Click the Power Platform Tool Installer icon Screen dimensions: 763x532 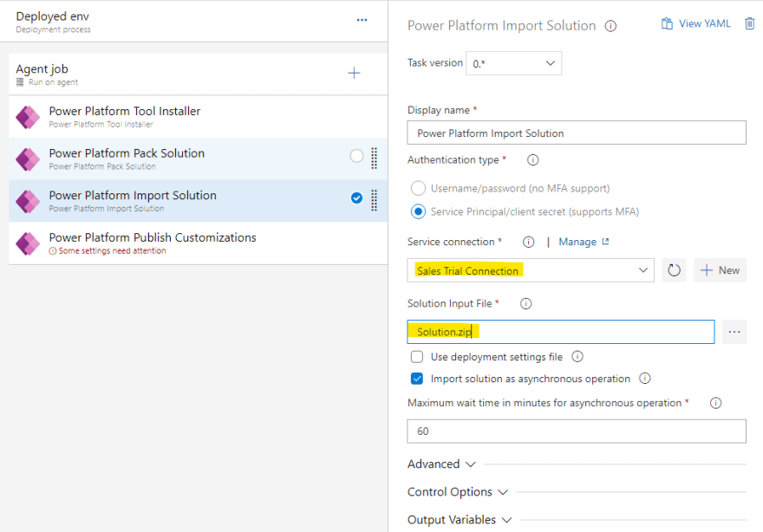[28, 117]
